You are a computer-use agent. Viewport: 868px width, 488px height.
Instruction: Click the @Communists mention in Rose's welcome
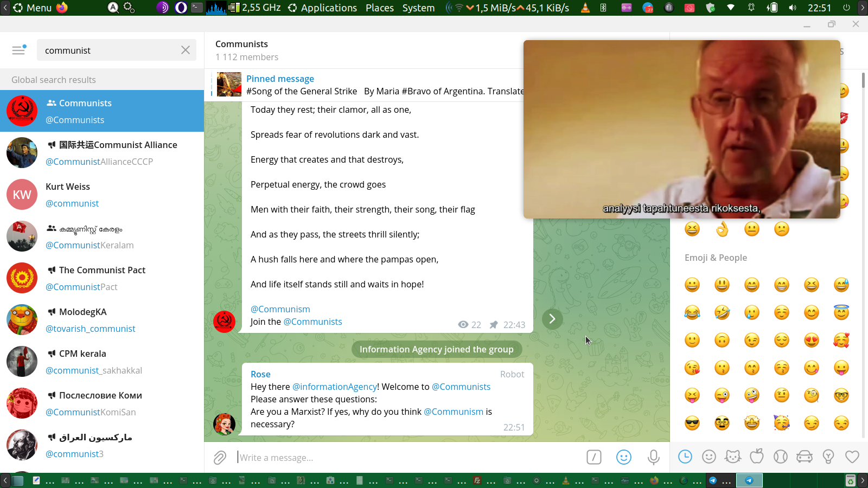click(461, 387)
